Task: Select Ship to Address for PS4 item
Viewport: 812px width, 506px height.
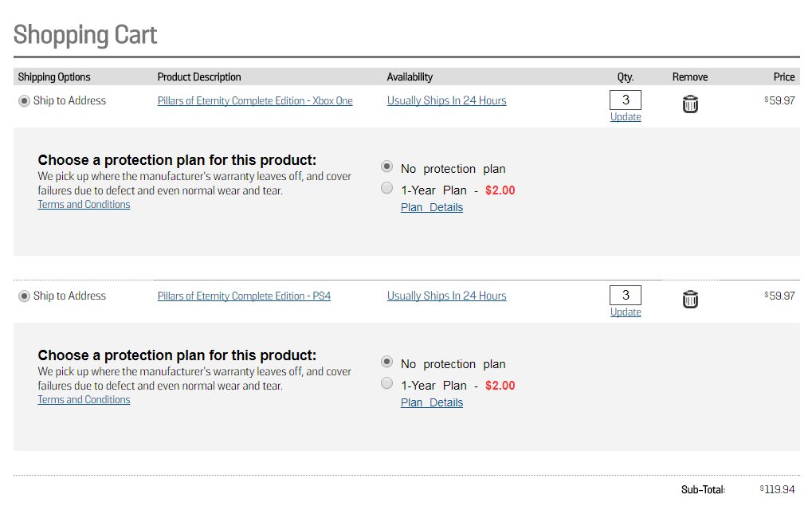Action: 24,296
